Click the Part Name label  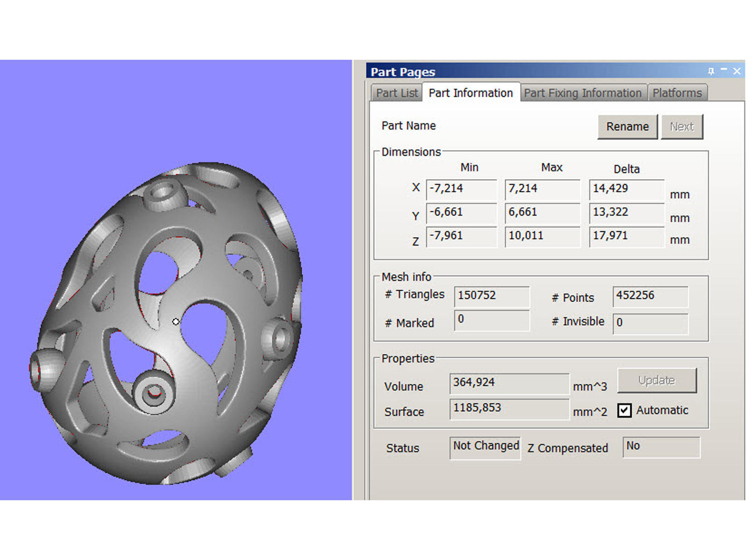(x=409, y=126)
